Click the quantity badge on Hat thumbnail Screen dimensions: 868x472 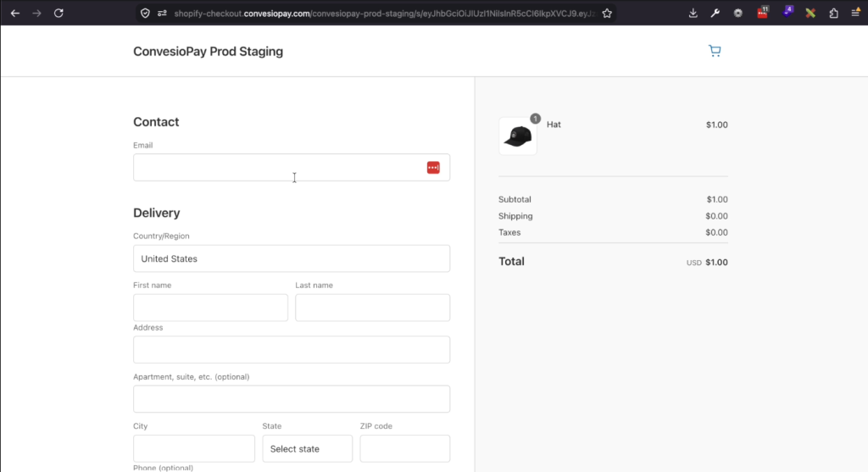coord(536,119)
